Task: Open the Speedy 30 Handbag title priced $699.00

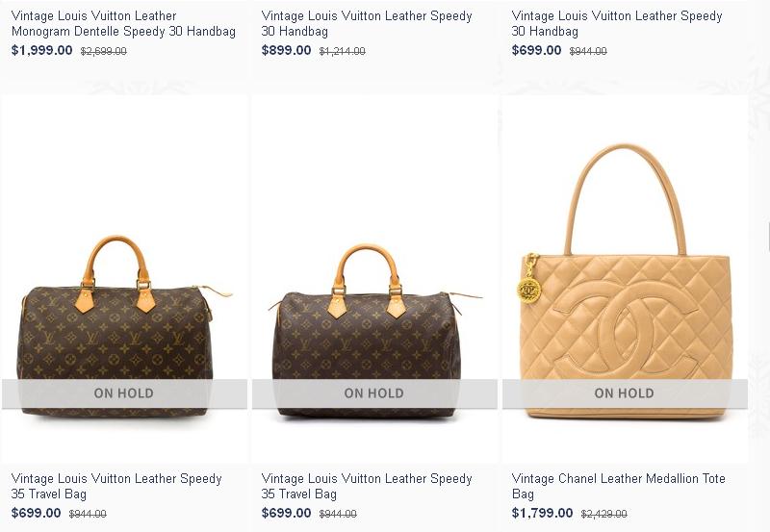Action: click(617, 23)
